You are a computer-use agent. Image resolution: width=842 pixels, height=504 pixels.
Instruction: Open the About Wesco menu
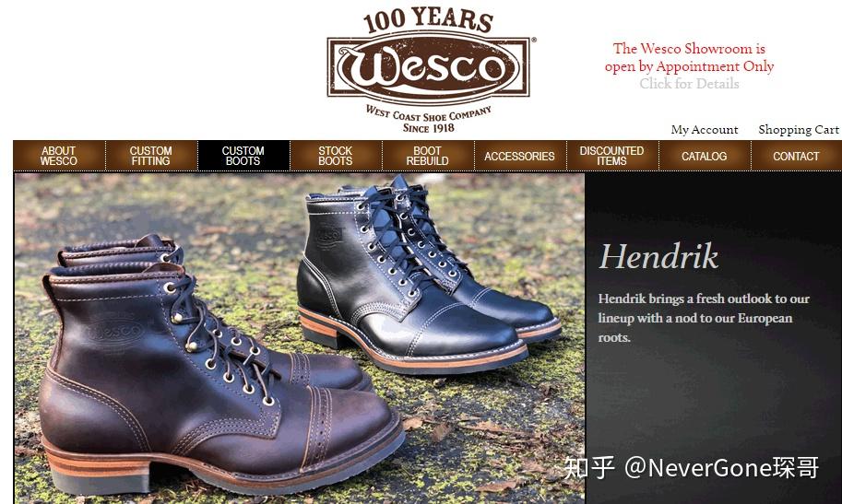[59, 156]
